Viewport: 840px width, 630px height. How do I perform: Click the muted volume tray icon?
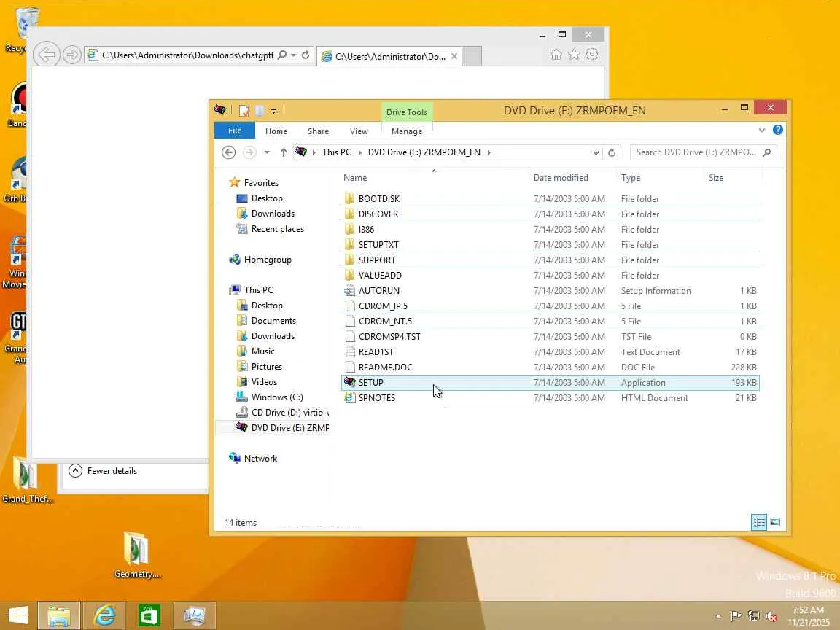click(771, 616)
